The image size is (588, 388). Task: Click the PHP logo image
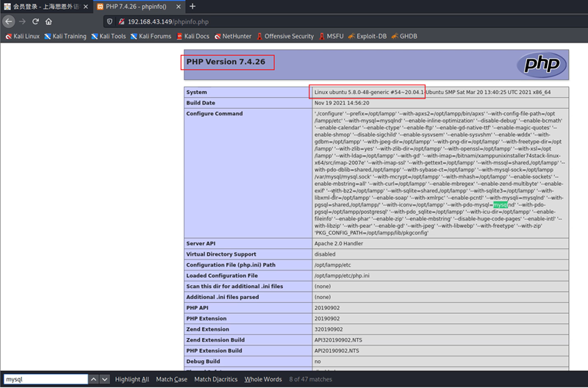point(542,65)
